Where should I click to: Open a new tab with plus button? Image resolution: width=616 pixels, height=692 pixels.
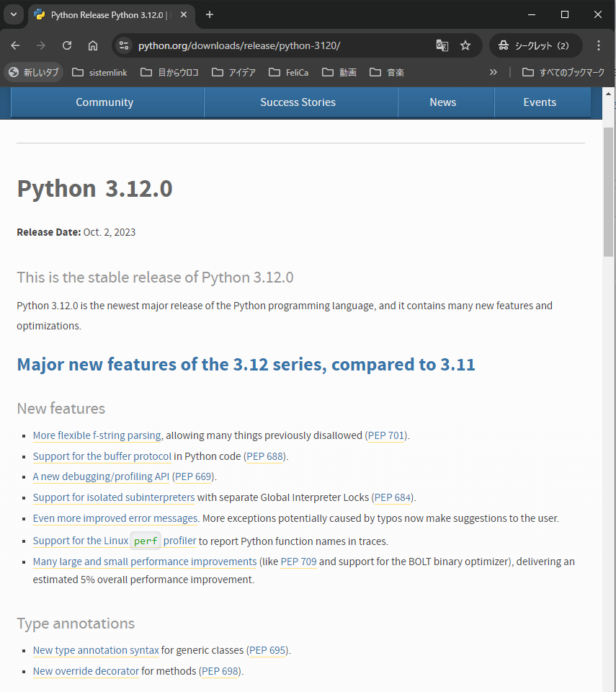(x=210, y=14)
